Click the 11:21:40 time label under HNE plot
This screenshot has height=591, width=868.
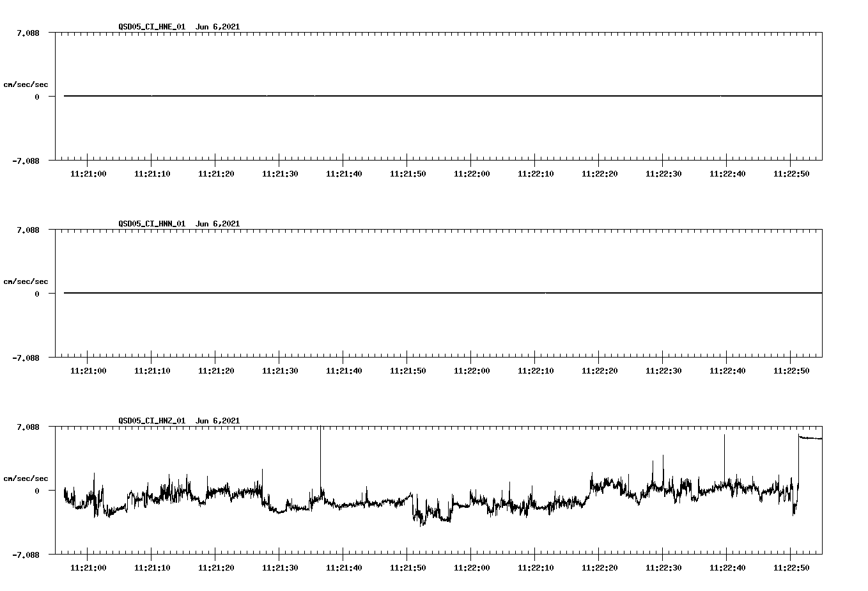point(344,174)
